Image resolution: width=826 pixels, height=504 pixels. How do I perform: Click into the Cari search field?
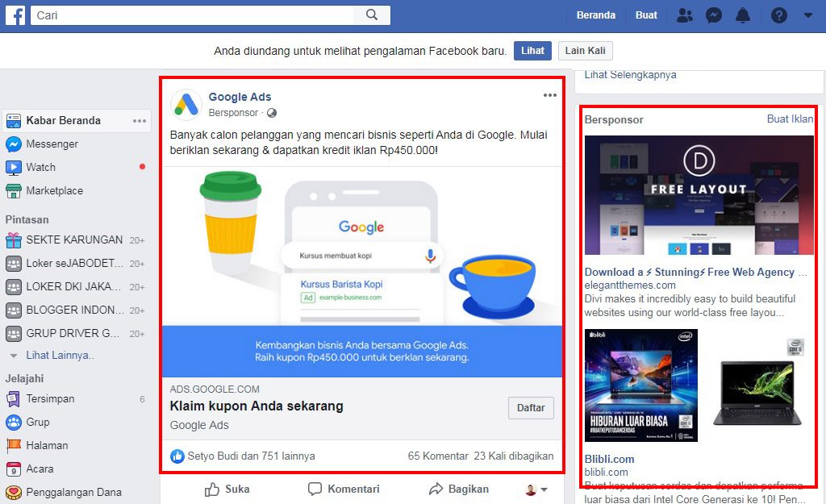tap(194, 15)
